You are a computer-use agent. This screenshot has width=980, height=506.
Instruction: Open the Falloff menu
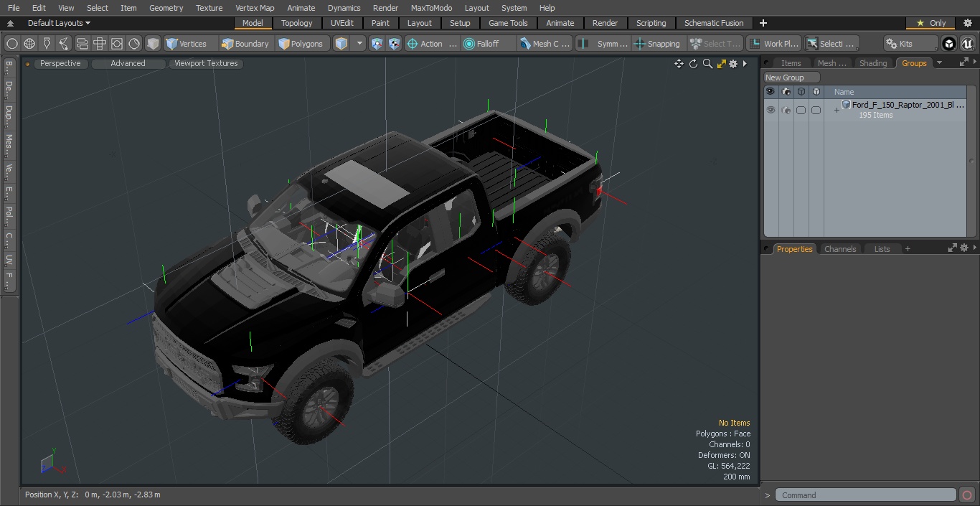coord(489,44)
